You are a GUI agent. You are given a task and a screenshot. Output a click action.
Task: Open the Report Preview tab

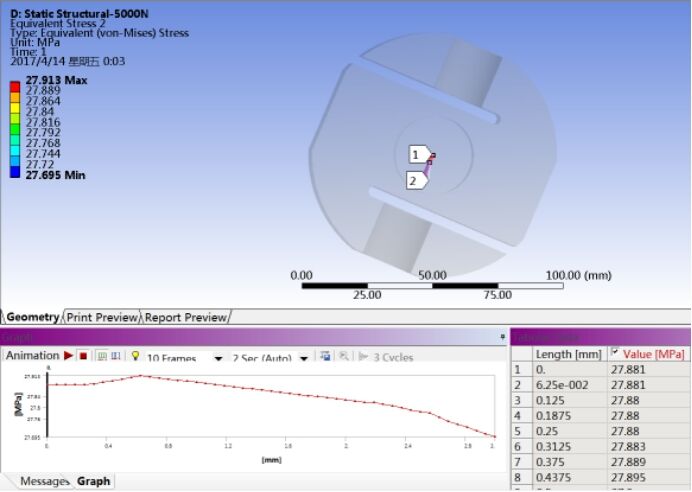tap(185, 317)
